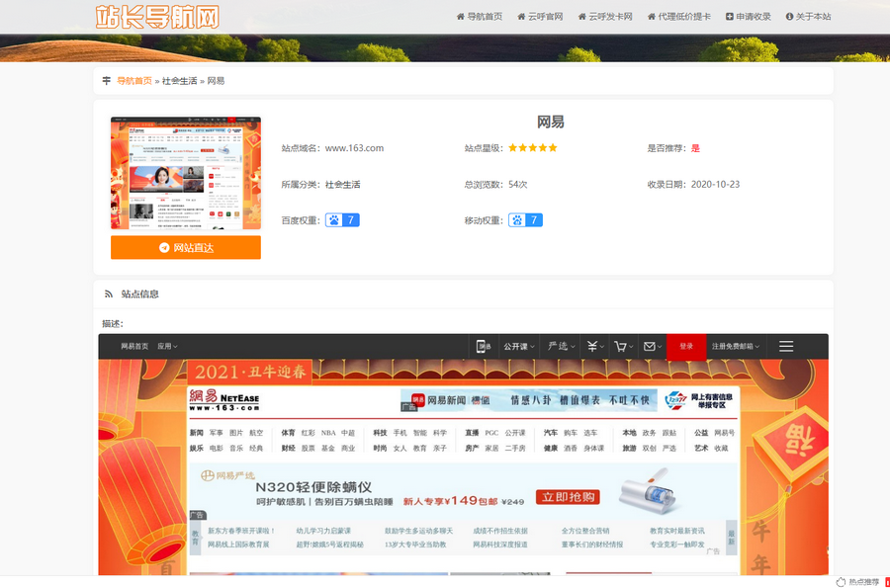This screenshot has height=588, width=890.
Task: Open 关于本站 with the info icon
Action: (x=808, y=17)
